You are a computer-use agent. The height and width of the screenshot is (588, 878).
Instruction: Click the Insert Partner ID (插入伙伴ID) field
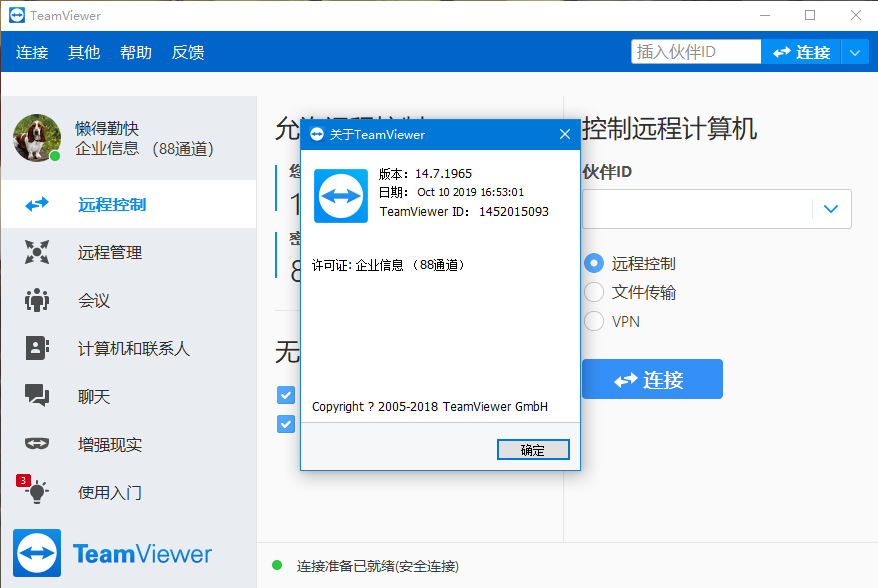click(696, 52)
